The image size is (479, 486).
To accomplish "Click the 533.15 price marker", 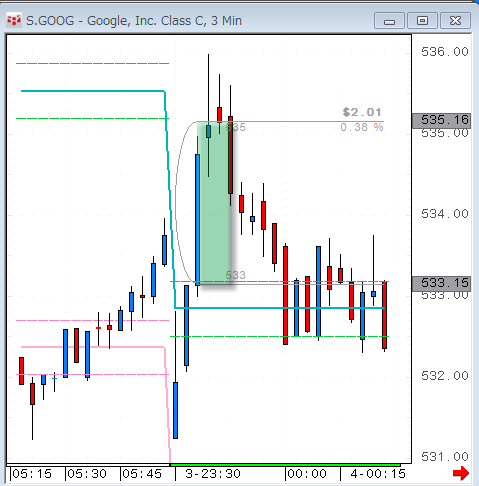I will click(x=441, y=283).
